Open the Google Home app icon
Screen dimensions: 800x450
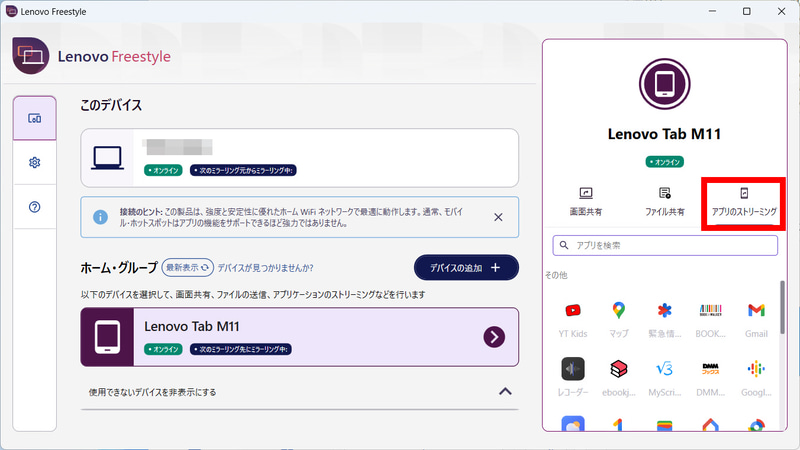(710, 424)
